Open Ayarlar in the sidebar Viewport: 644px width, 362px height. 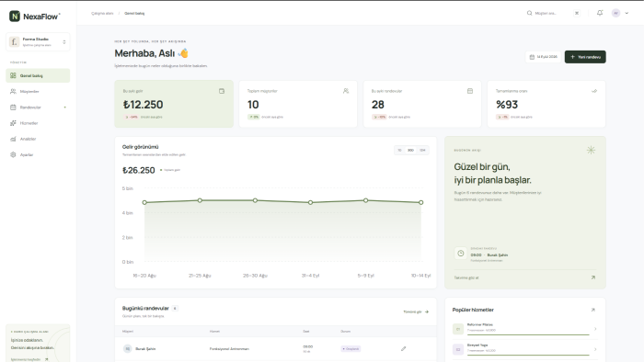point(38,155)
